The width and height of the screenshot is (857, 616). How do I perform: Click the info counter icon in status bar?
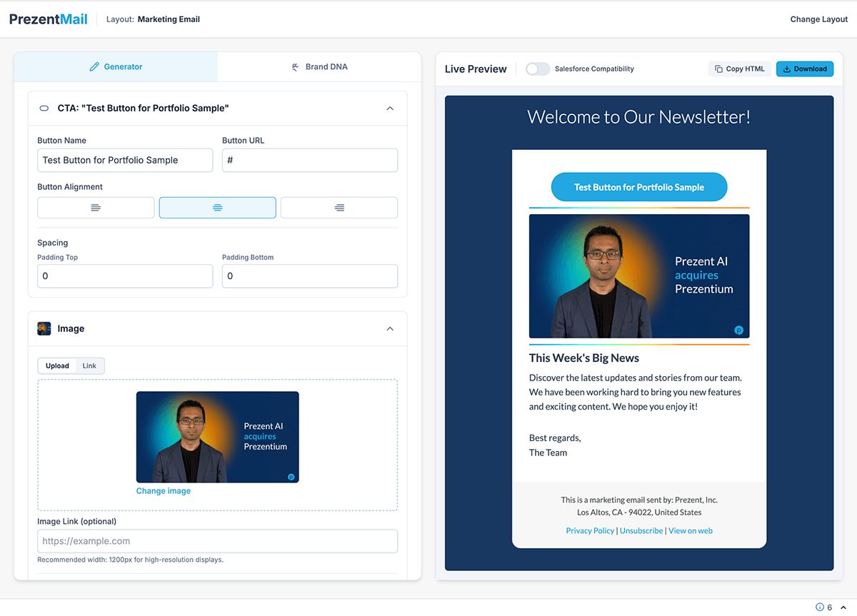[x=820, y=607]
